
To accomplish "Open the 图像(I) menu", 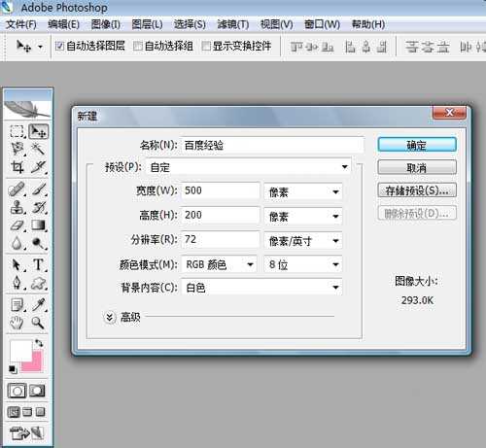I will 106,24.
